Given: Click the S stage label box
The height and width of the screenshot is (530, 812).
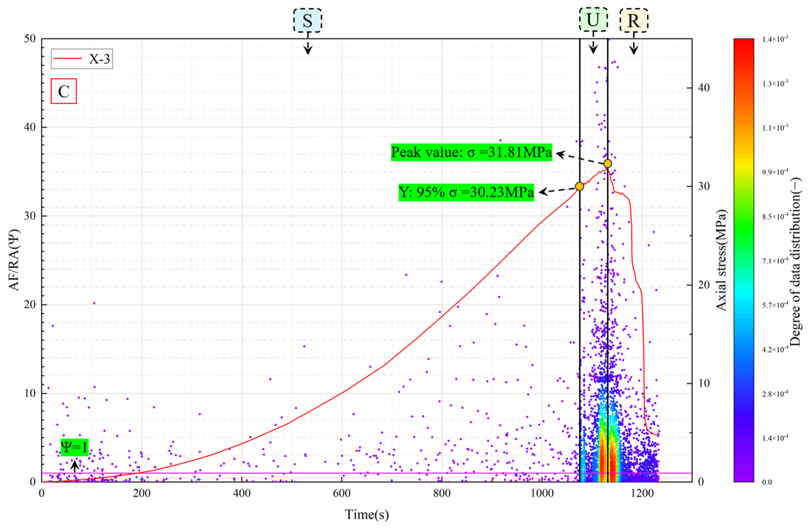Looking at the screenshot, I should coord(307,20).
